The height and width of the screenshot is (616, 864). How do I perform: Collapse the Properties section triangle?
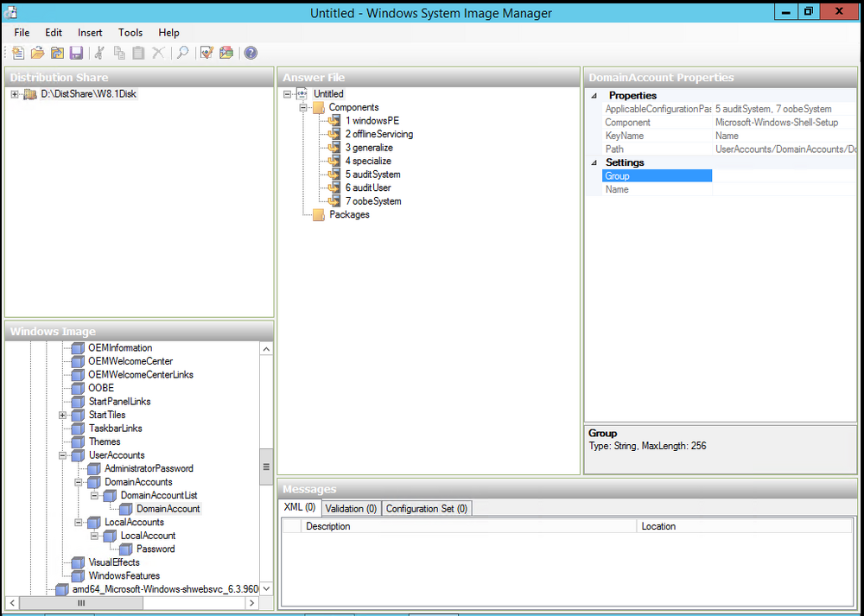tap(594, 95)
